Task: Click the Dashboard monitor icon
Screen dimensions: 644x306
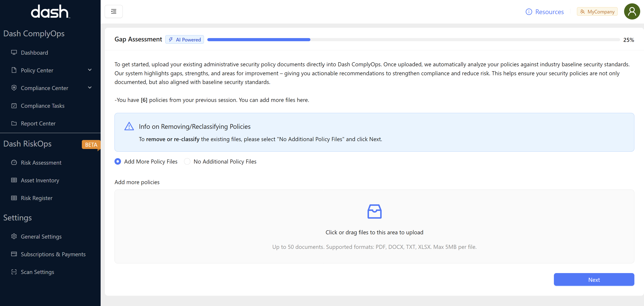Action: pos(14,52)
